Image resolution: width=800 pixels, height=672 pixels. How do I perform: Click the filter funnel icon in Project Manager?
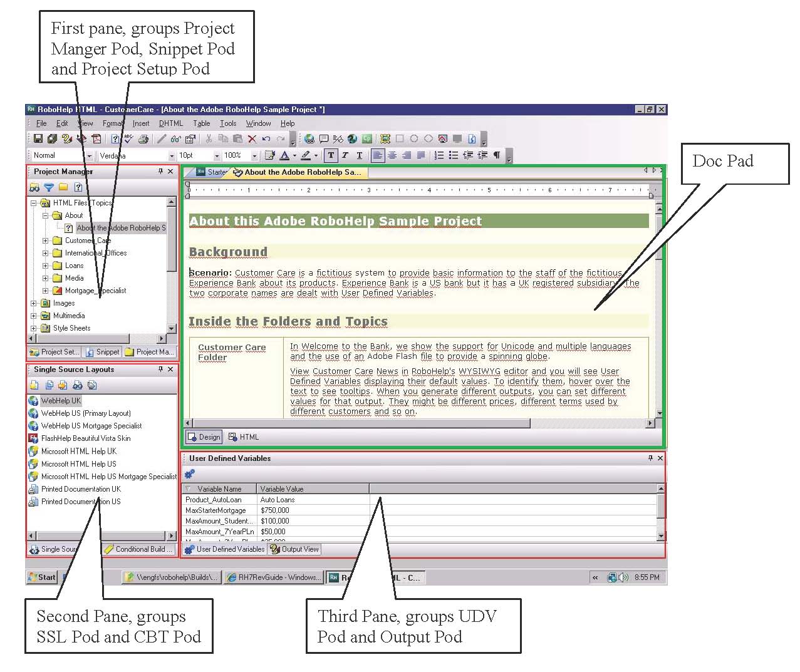[x=49, y=187]
